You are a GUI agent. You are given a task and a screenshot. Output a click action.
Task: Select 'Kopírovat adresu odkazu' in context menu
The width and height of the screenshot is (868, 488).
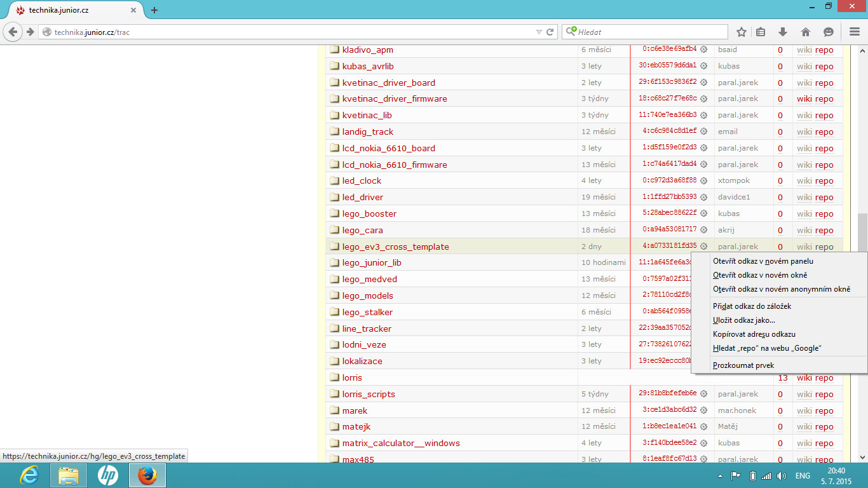(754, 334)
